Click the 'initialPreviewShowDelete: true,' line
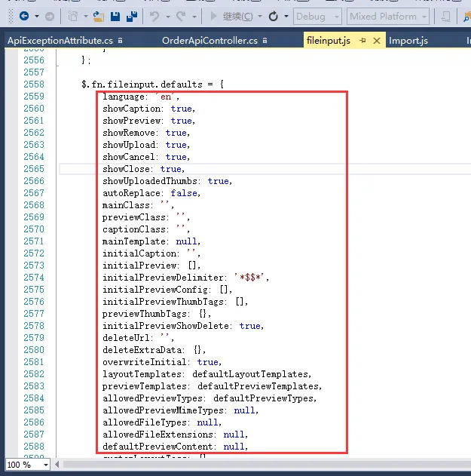The width and height of the screenshot is (471, 476). pos(183,326)
